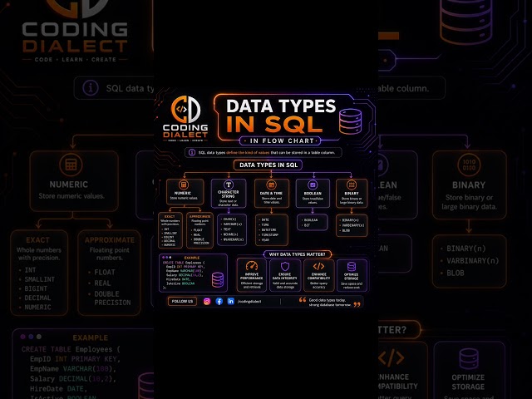532x399 pixels.
Task: Click the Character String 'T' icon
Action: coord(229,185)
